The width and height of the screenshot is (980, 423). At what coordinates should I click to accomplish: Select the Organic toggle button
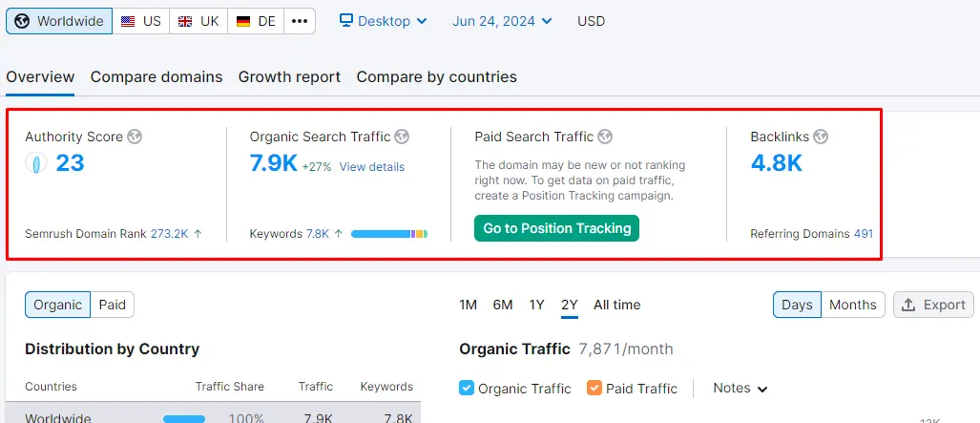pos(57,305)
